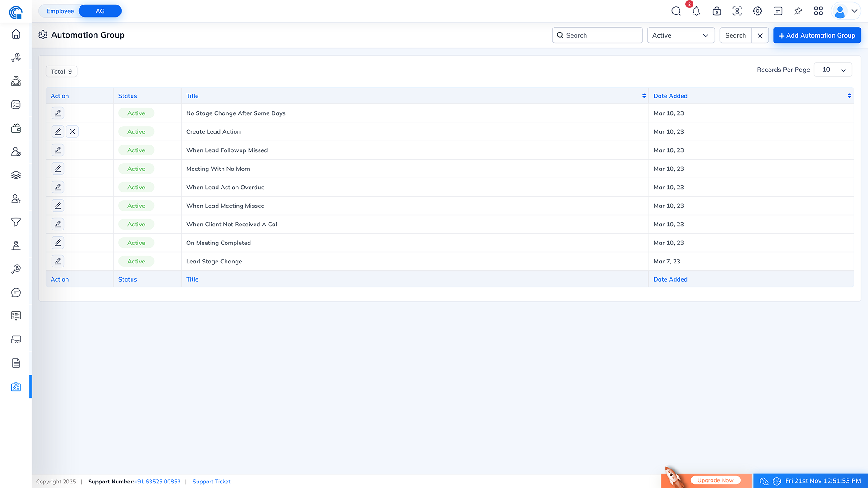Click the top bar magnifier icon
Viewport: 868px width, 488px height.
point(676,11)
